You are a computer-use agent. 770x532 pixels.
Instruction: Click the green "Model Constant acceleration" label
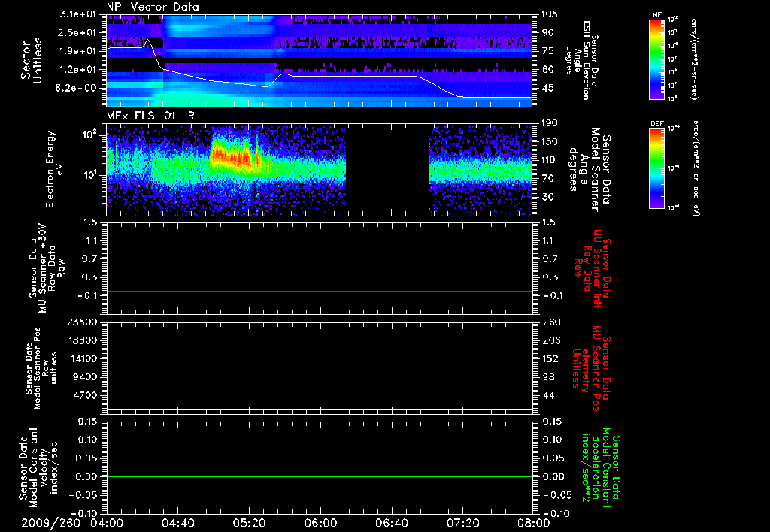600,467
